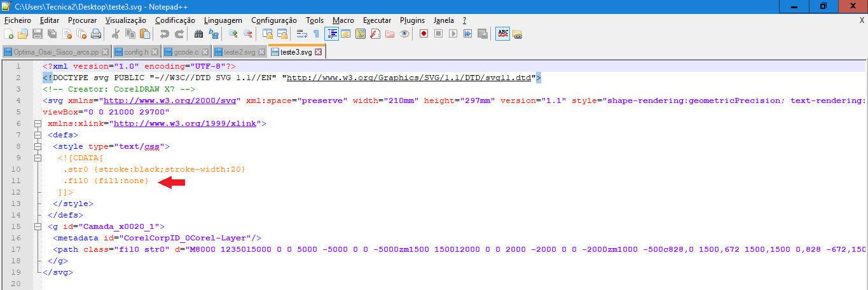Create a new file with the toolbar icon

(x=10, y=34)
